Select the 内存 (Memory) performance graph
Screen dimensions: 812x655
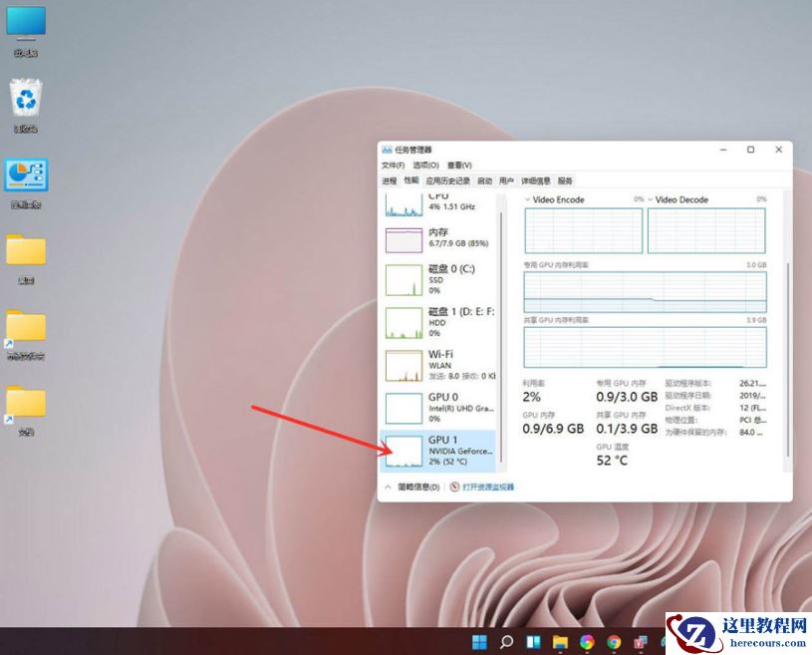[x=438, y=239]
